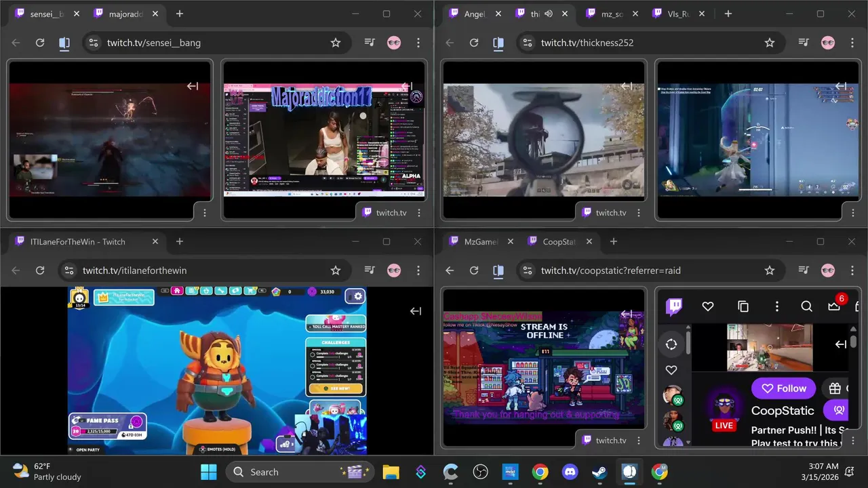The width and height of the screenshot is (868, 488).
Task: Open media controls in thickness252 window
Action: point(804,43)
